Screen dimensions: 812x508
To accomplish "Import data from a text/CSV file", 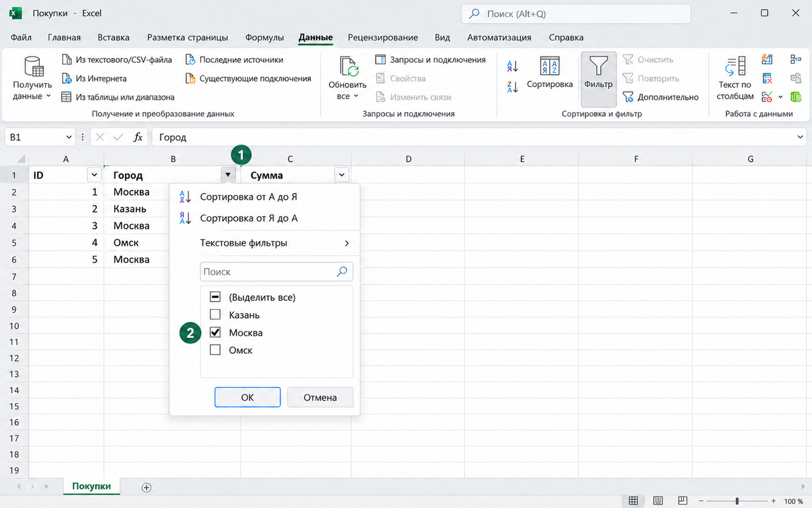I will tap(117, 60).
